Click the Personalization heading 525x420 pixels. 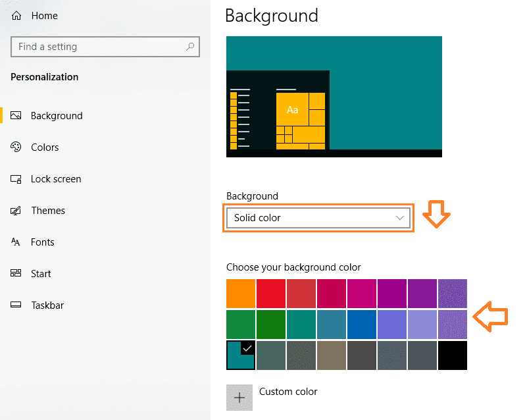click(45, 77)
